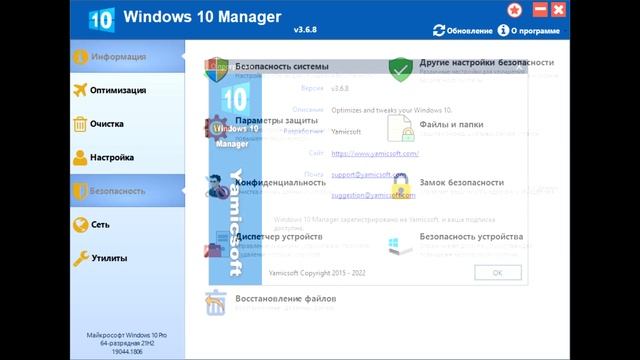Follow the www.yamicsoft.com website link
This screenshot has width=640, height=360.
click(x=375, y=153)
